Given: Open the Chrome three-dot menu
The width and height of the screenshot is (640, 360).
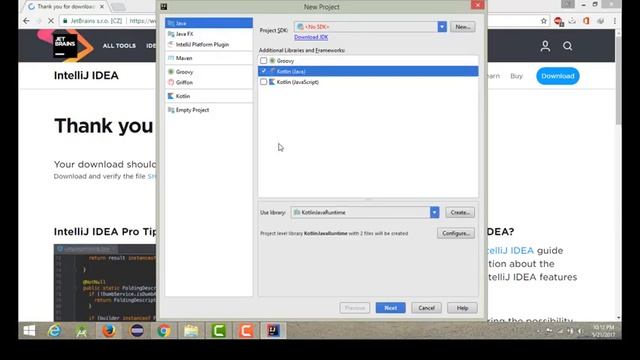Looking at the screenshot, I should pos(614,21).
